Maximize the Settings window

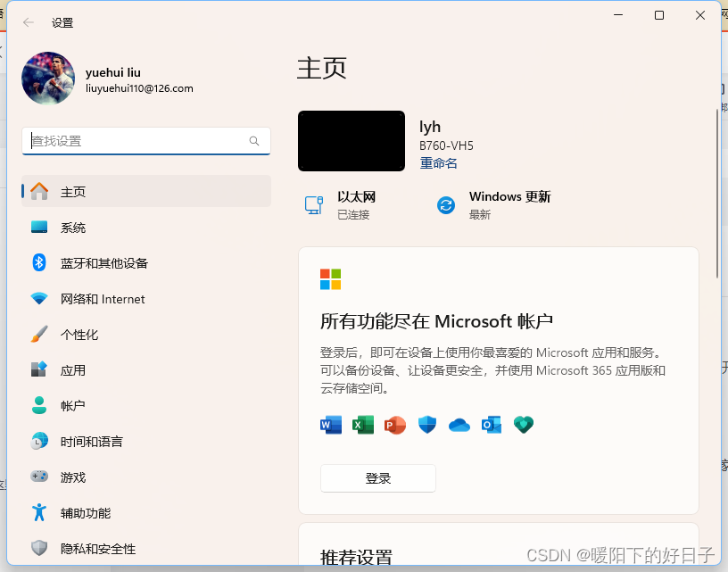click(x=659, y=15)
